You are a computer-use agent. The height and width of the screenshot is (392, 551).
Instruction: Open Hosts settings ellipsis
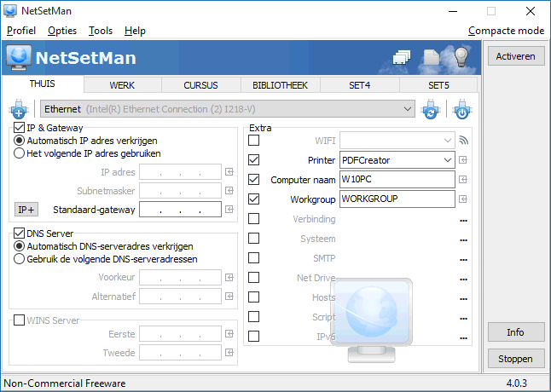463,299
